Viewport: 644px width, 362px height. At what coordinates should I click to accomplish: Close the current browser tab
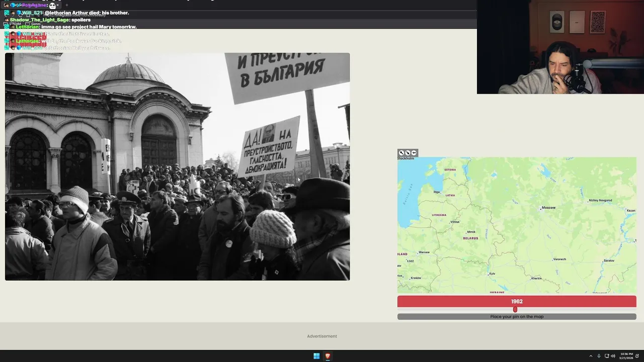pyautogui.click(x=57, y=5)
